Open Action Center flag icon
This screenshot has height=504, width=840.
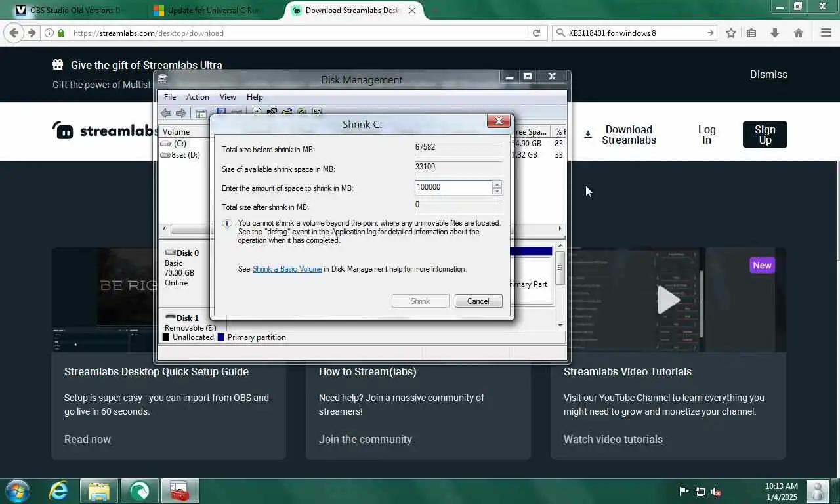(x=684, y=492)
